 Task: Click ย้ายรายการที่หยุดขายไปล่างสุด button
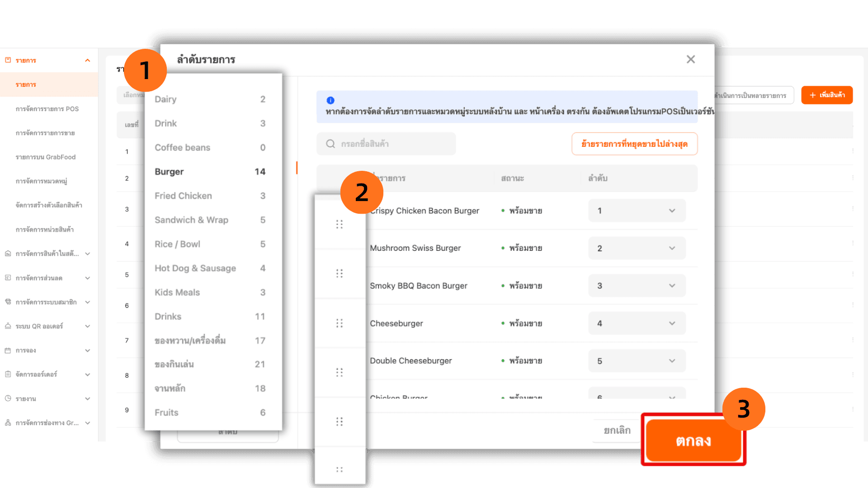634,144
